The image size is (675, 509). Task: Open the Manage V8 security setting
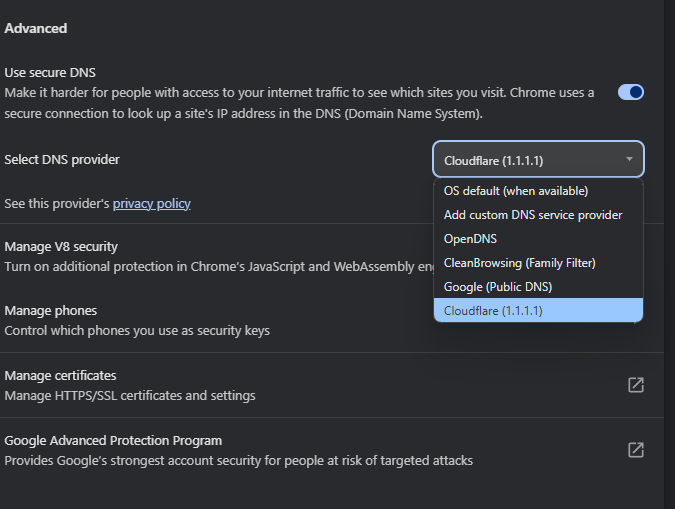(75, 246)
